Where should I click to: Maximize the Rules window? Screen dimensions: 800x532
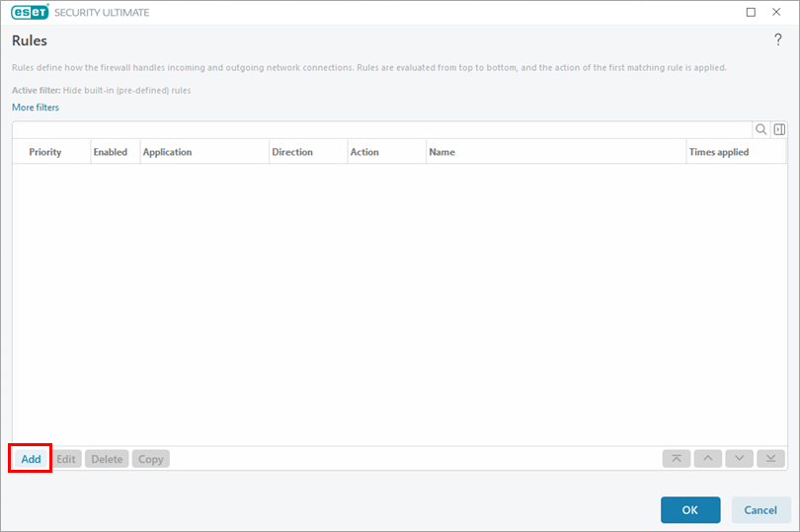click(751, 12)
